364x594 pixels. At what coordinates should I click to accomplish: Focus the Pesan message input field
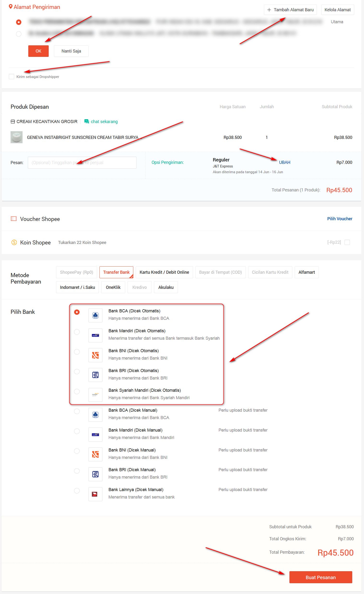pos(82,162)
